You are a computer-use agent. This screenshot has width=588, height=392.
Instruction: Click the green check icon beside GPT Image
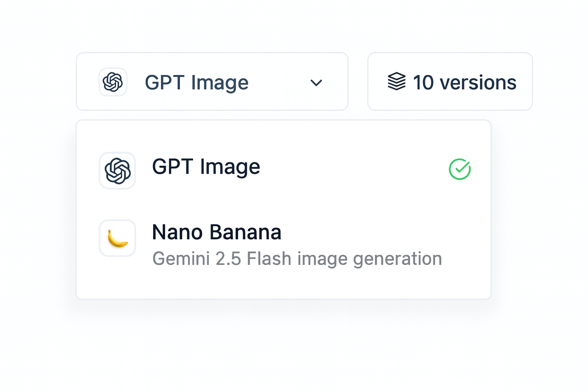tap(460, 168)
